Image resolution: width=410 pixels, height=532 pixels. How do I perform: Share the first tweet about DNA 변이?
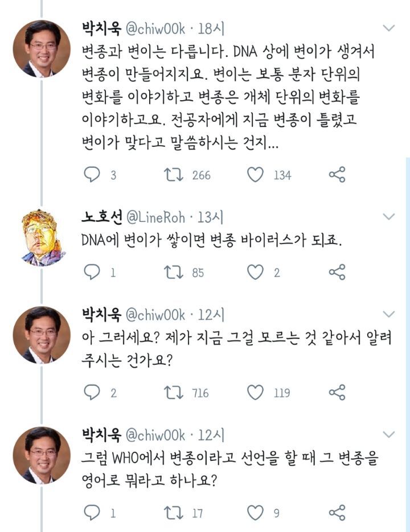(337, 175)
